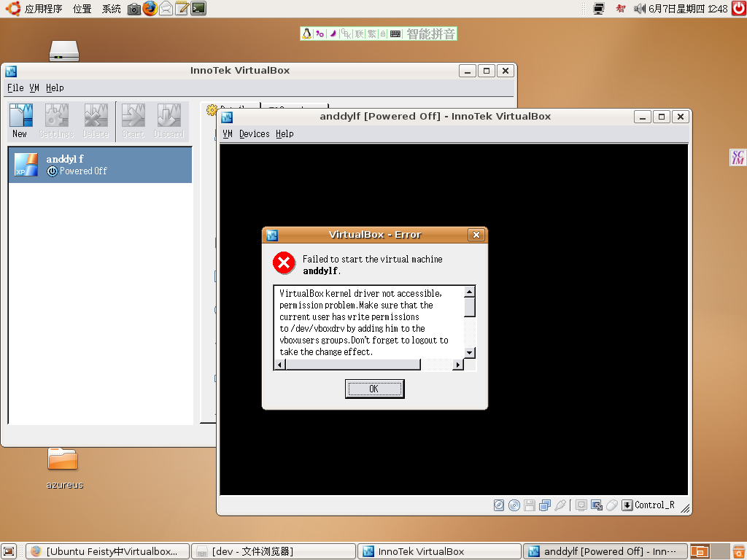The height and width of the screenshot is (560, 747).
Task: Click the red power button in the top panel
Action: [739, 9]
